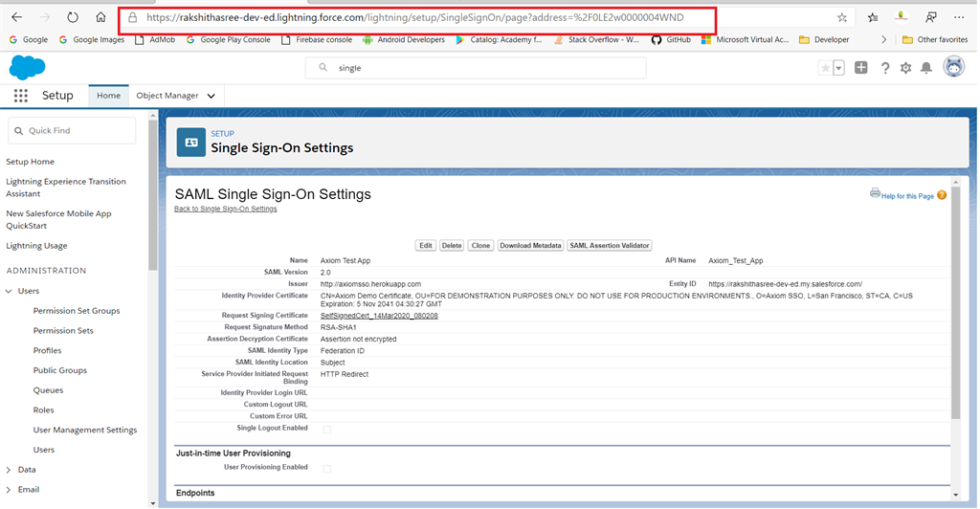Open the Google Play Console bookmark
Image resolution: width=980 pixels, height=509 pixels.
coord(228,39)
